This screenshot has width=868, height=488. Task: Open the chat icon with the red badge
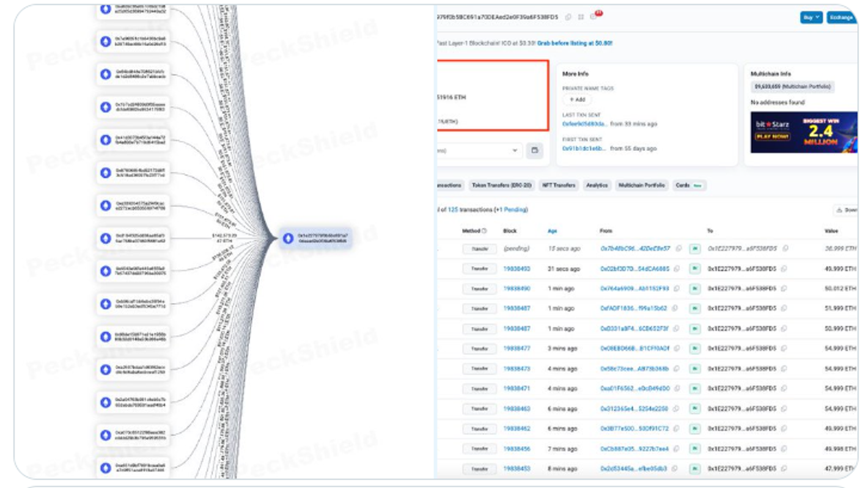[594, 16]
